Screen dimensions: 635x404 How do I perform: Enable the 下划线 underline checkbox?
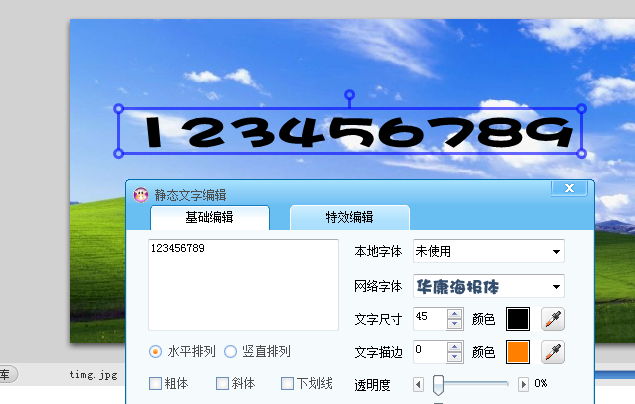(287, 383)
